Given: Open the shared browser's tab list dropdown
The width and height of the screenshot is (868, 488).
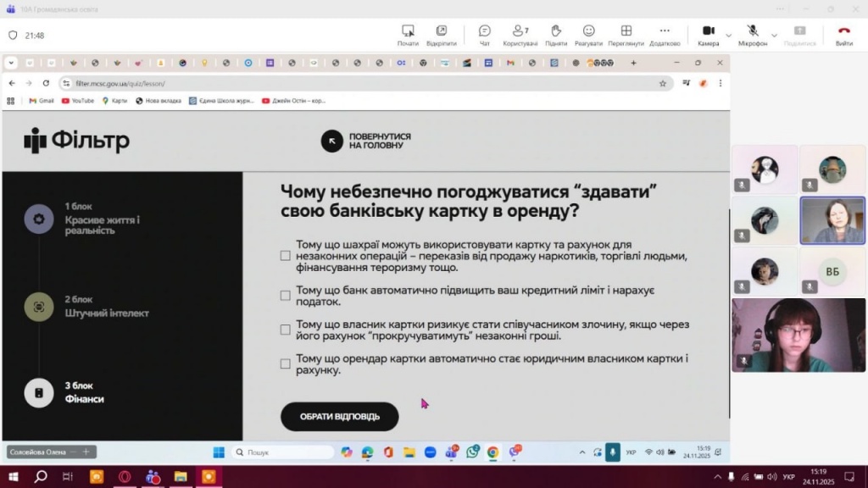Looking at the screenshot, I should tap(10, 63).
